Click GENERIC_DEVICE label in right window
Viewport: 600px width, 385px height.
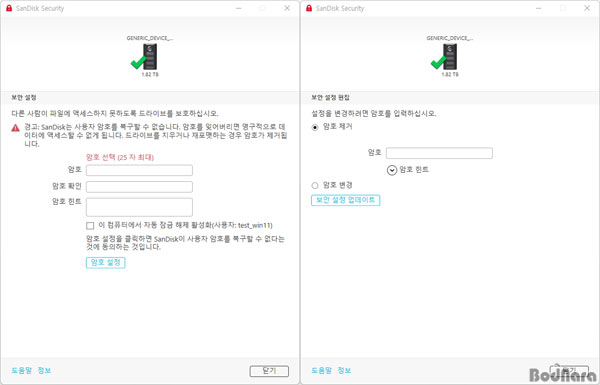click(x=450, y=38)
